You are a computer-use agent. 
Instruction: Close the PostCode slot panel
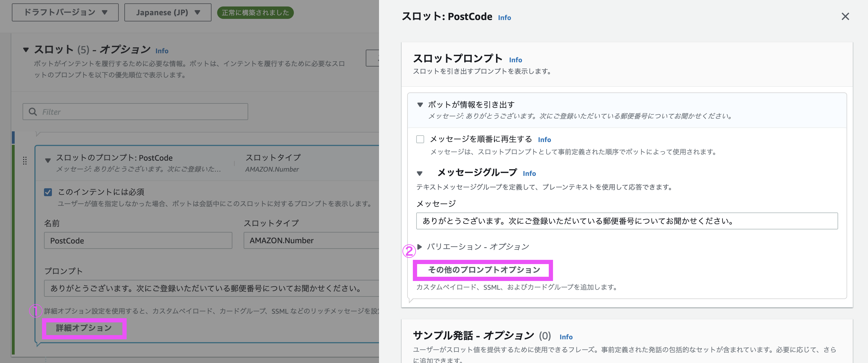pos(845,17)
